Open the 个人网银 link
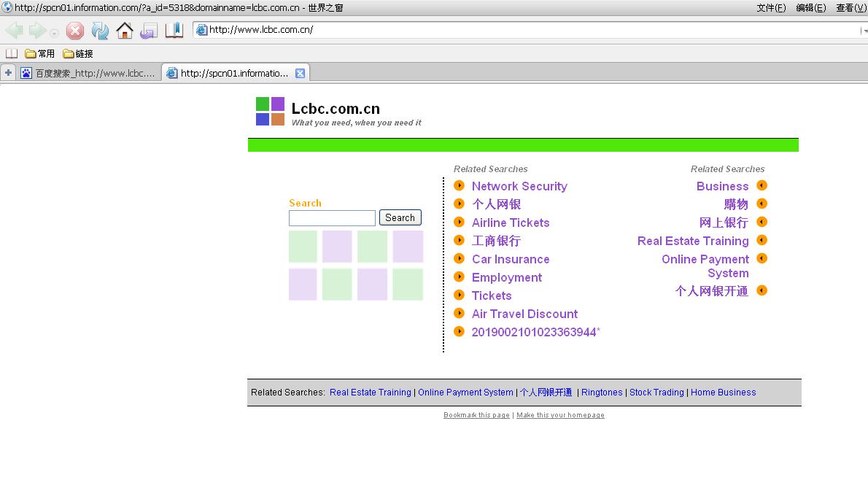 [496, 204]
